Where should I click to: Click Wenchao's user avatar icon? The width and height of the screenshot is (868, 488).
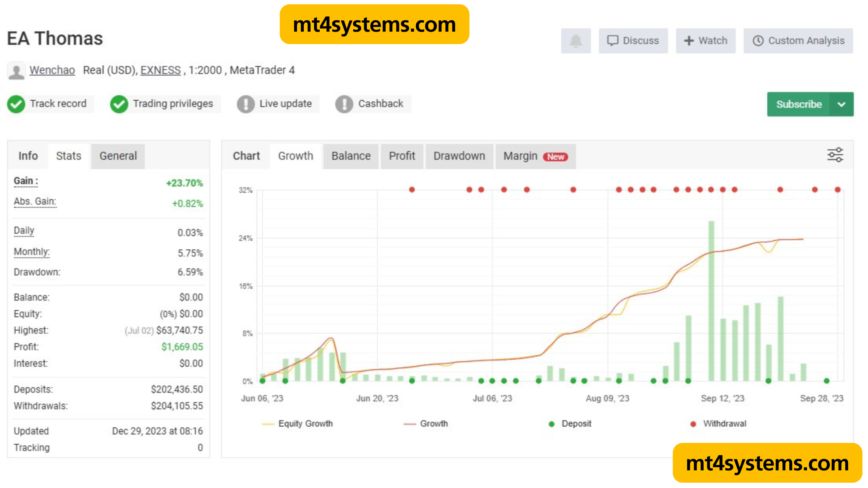[16, 70]
